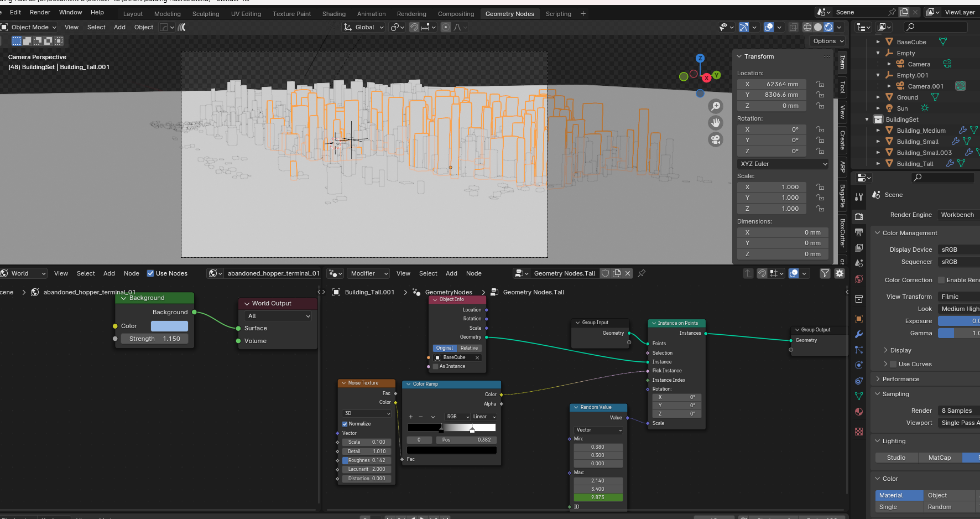Click fake user shield on Geometry Nodes.Tall

click(x=606, y=273)
